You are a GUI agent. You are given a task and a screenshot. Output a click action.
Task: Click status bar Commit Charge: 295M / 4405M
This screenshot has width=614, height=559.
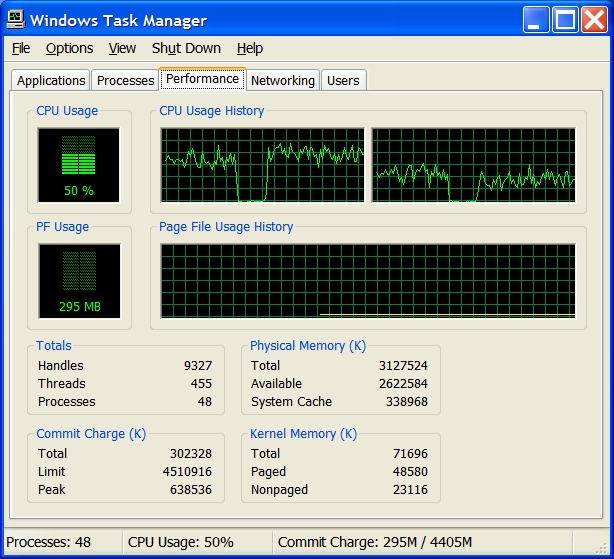[x=375, y=543]
